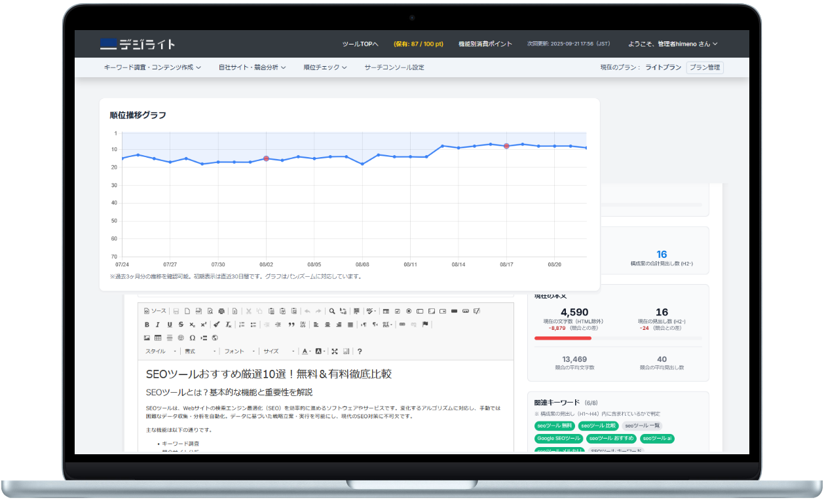Click the Find magnifier icon in editor
824x504 pixels.
click(332, 311)
